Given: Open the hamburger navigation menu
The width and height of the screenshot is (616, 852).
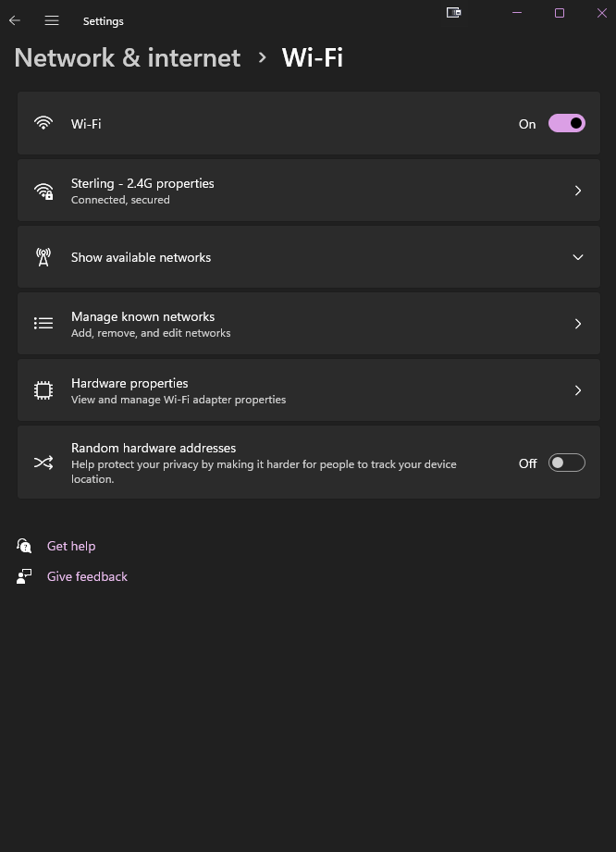Looking at the screenshot, I should (52, 20).
